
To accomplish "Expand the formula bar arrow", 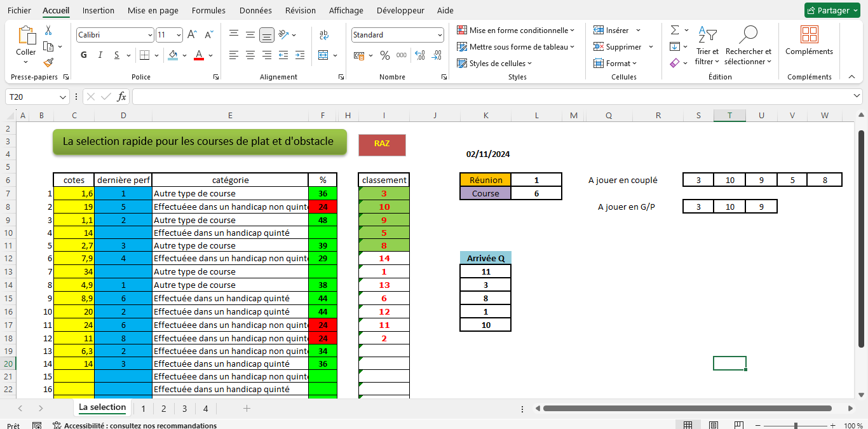I will click(x=857, y=96).
